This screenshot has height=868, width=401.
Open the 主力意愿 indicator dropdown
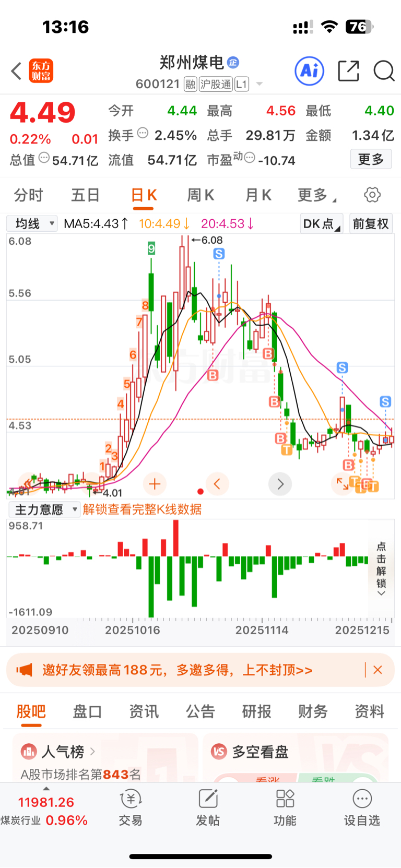click(44, 509)
